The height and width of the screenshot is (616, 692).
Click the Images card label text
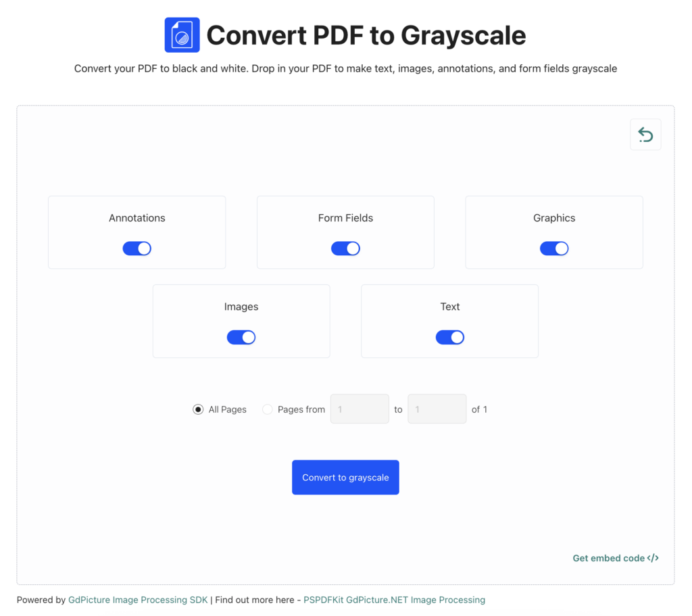(x=241, y=307)
